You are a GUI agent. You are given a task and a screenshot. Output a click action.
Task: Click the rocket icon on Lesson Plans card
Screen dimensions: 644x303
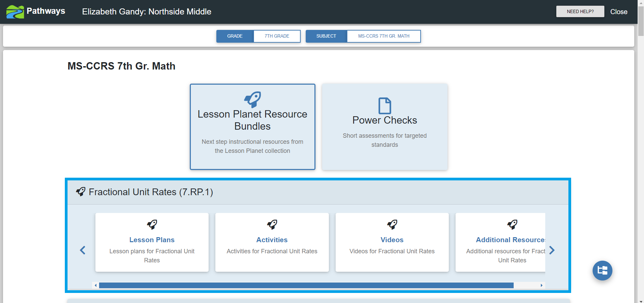click(152, 224)
